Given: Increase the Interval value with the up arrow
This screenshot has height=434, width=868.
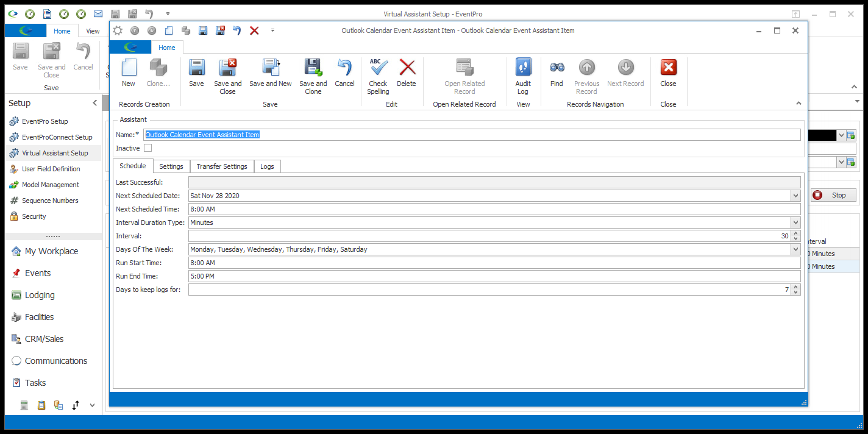Looking at the screenshot, I should coord(795,233).
